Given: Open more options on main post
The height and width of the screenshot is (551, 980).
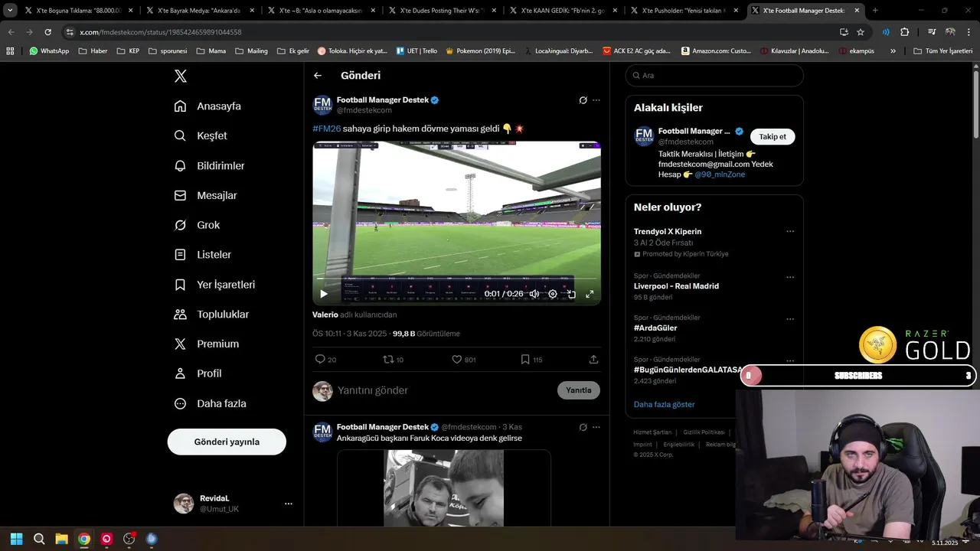Looking at the screenshot, I should [x=596, y=100].
